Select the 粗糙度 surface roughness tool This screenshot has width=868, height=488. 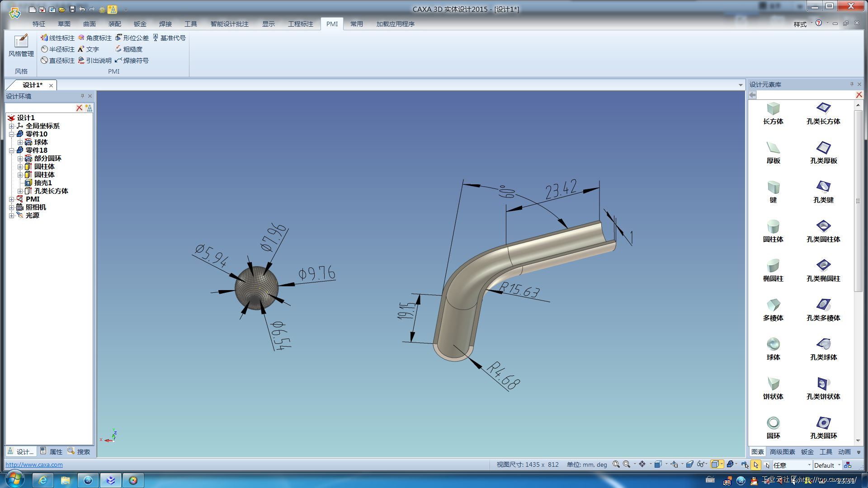pos(128,49)
